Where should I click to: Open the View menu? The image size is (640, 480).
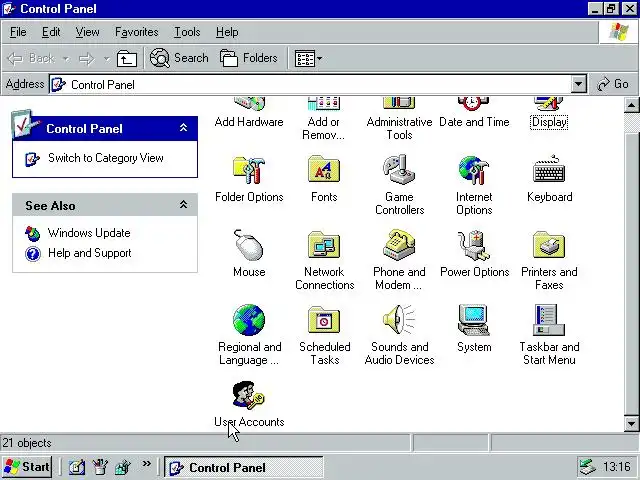(87, 32)
